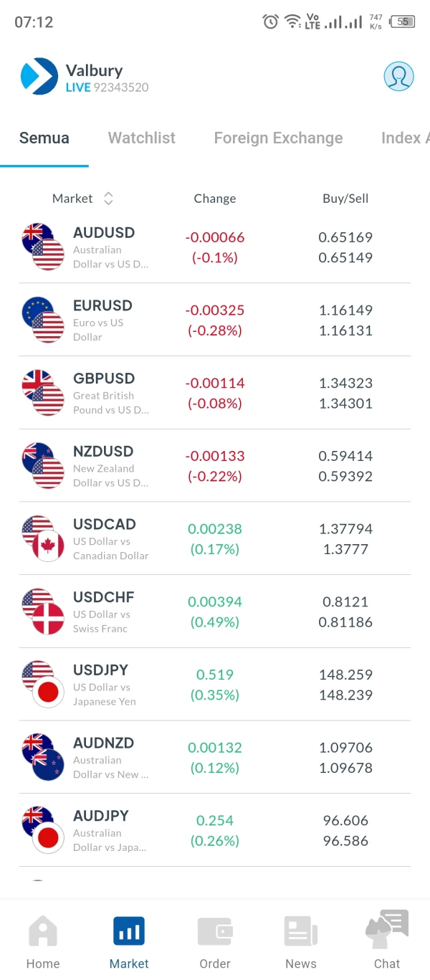The width and height of the screenshot is (430, 980).
Task: Toggle Market column sort arrows
Action: [x=108, y=199]
